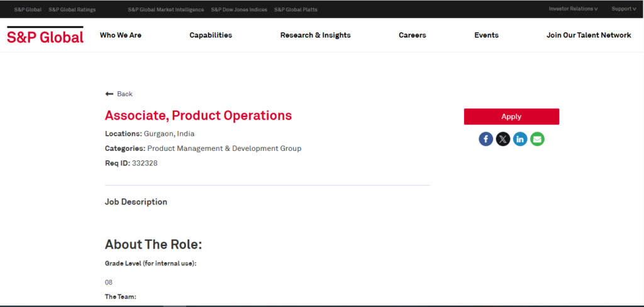Screen dimensions: 644x307
Task: Share the job on Facebook
Action: [x=486, y=139]
